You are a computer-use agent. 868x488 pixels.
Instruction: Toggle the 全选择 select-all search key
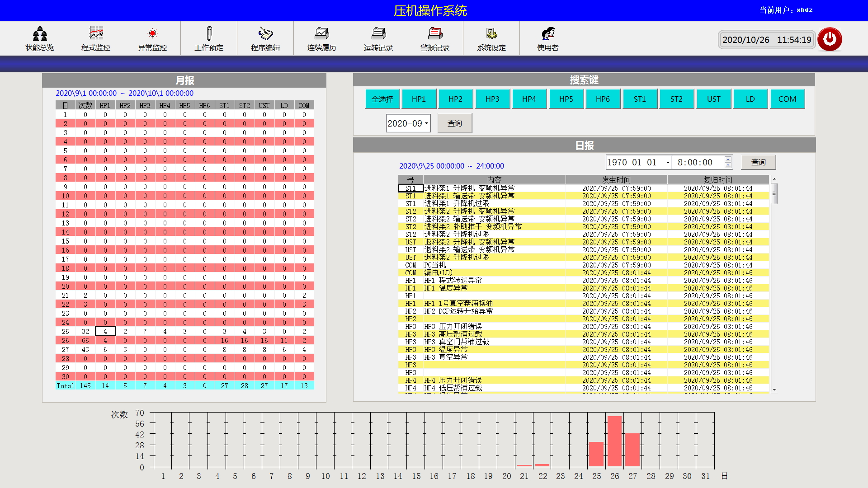(x=382, y=99)
